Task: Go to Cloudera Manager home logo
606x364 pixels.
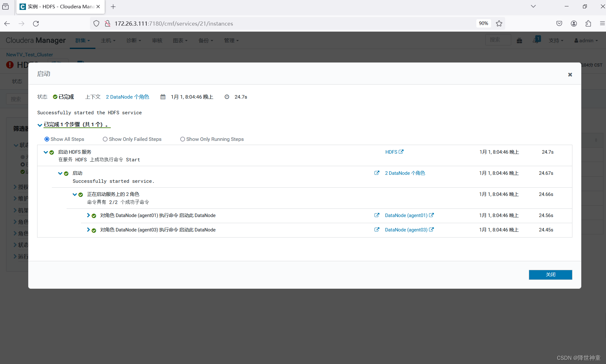Action: click(36, 40)
